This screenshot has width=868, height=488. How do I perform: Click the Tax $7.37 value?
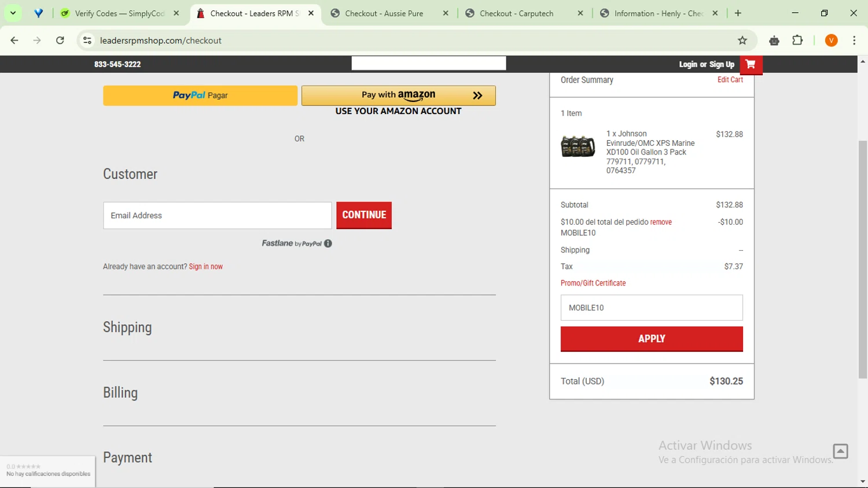733,267
